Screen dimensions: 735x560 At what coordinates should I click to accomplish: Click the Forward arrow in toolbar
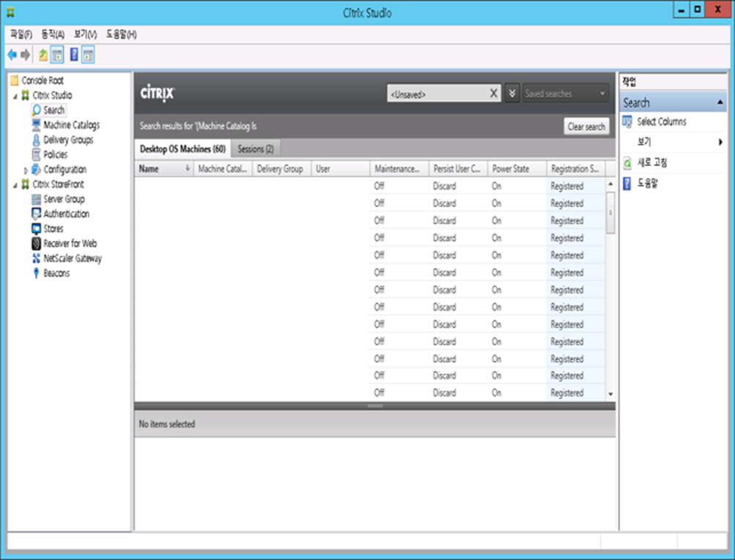pyautogui.click(x=26, y=55)
